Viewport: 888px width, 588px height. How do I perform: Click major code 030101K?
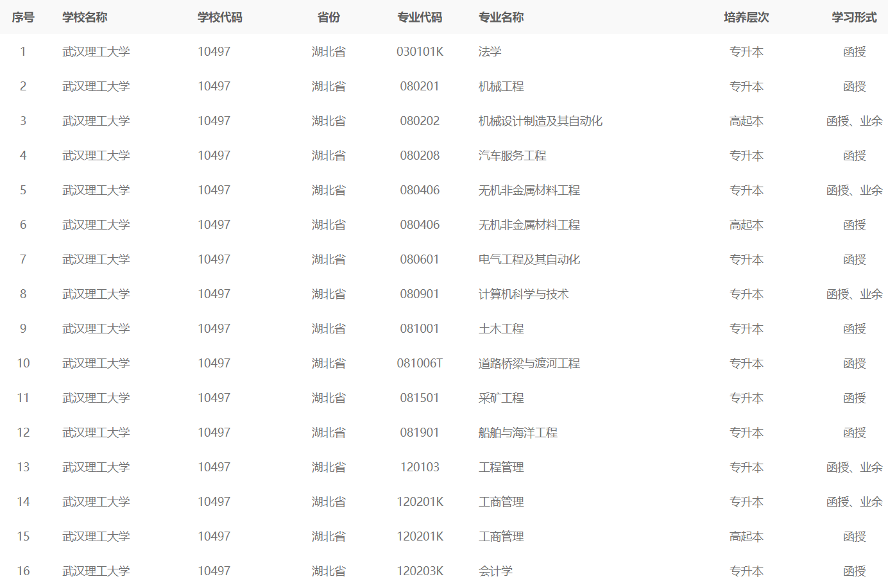point(420,52)
